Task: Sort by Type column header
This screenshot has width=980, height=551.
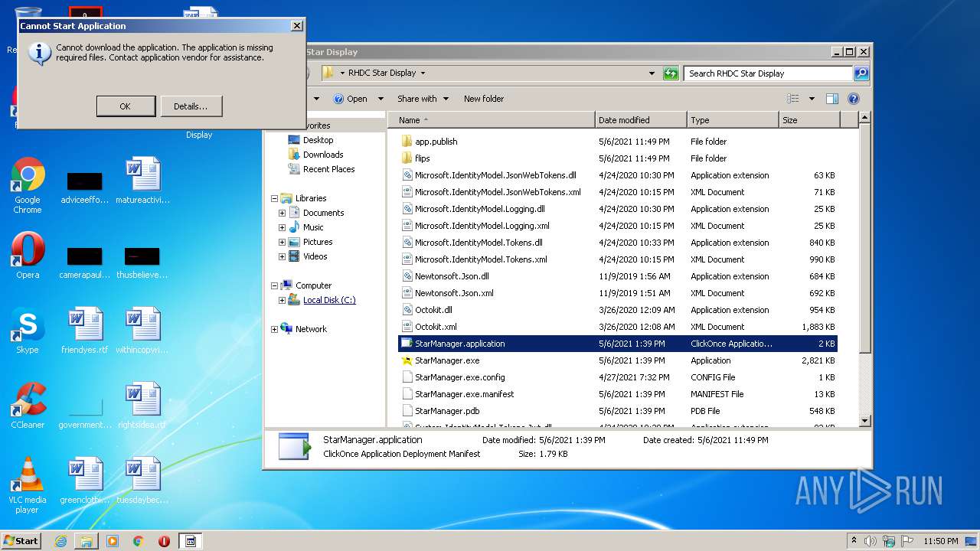Action: (733, 120)
